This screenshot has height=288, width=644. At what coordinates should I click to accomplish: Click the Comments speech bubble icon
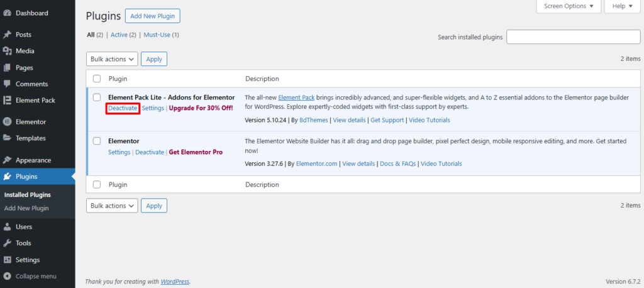(7, 84)
